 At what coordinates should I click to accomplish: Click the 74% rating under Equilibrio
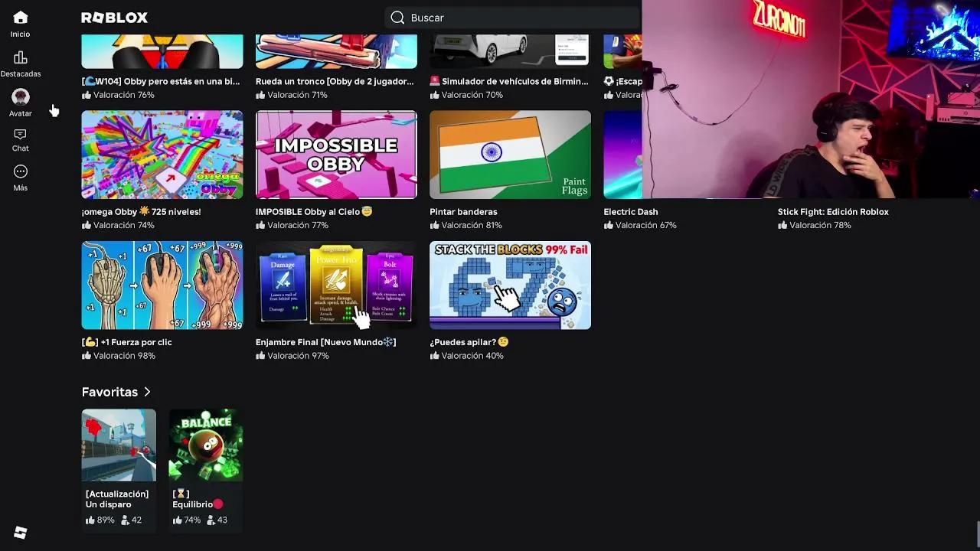pos(187,520)
